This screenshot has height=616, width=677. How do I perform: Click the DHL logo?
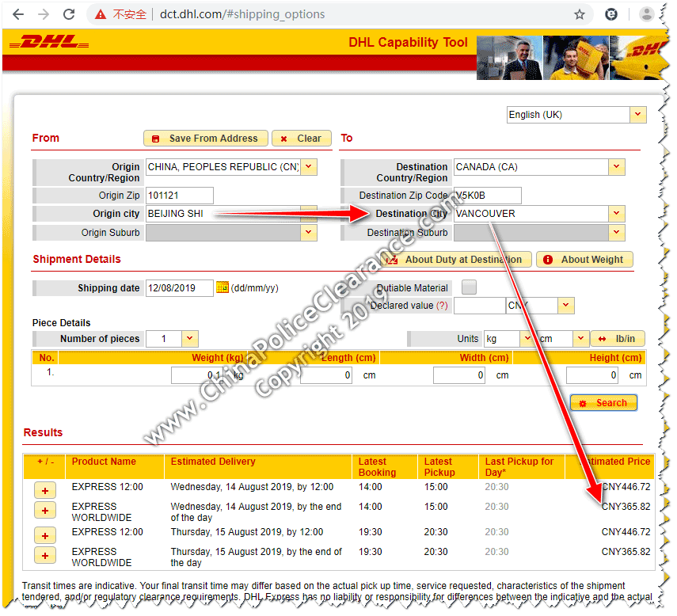[x=49, y=42]
